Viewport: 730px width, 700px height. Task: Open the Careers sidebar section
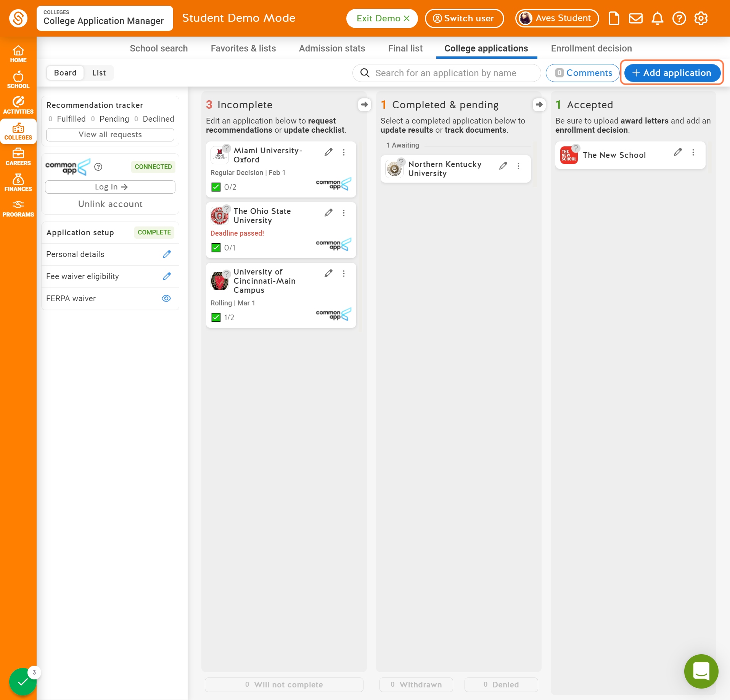pos(18,157)
